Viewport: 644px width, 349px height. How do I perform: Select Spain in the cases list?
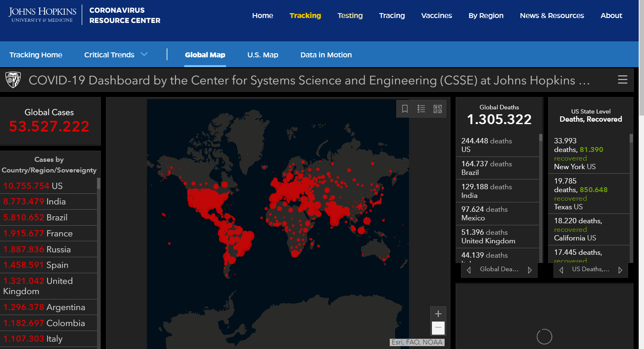coord(48,265)
